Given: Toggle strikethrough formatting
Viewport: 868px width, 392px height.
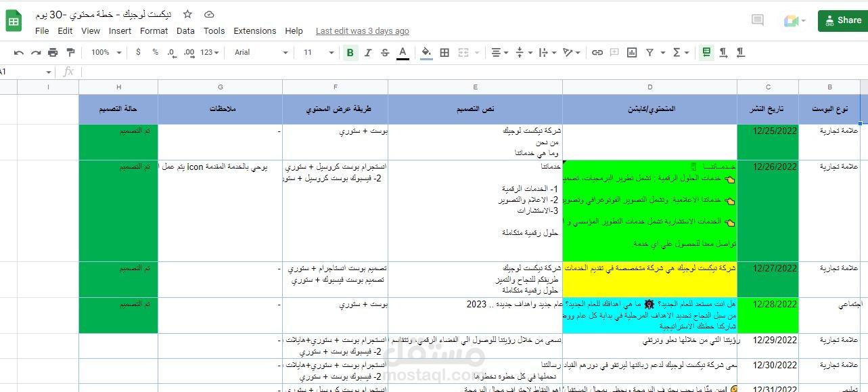Looking at the screenshot, I should 385,52.
